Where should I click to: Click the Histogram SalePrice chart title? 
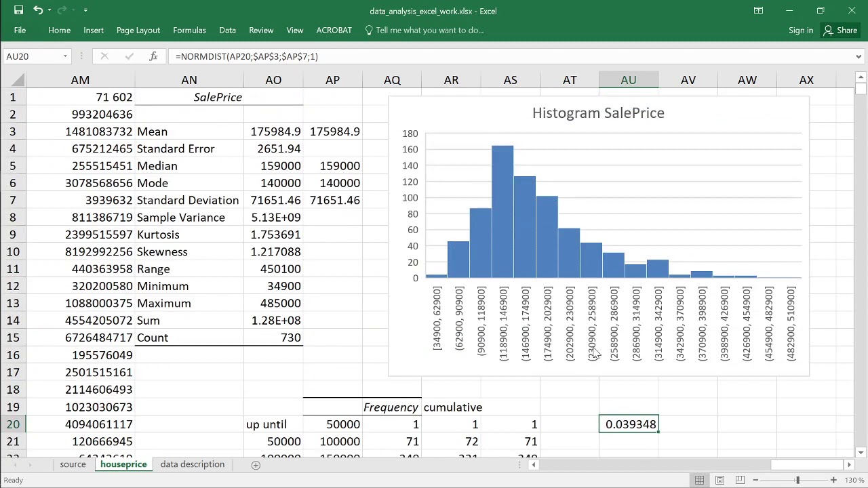[x=598, y=113]
